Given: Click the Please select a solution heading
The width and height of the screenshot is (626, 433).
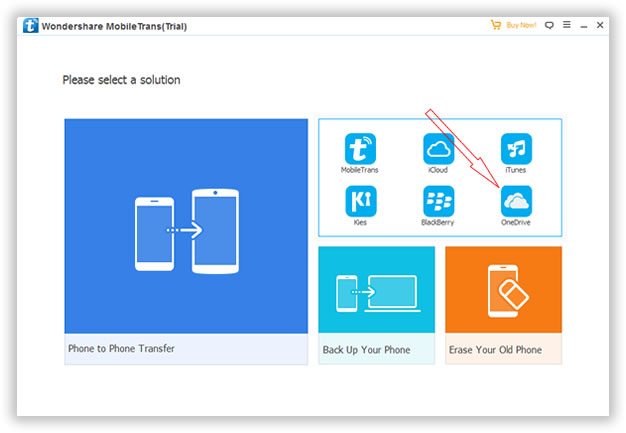Looking at the screenshot, I should click(121, 80).
